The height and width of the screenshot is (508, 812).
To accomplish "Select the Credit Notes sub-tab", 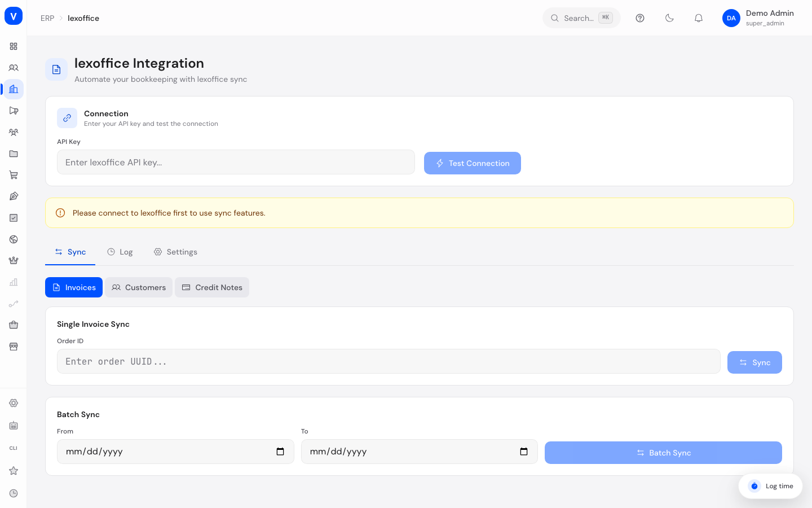I will [x=212, y=287].
